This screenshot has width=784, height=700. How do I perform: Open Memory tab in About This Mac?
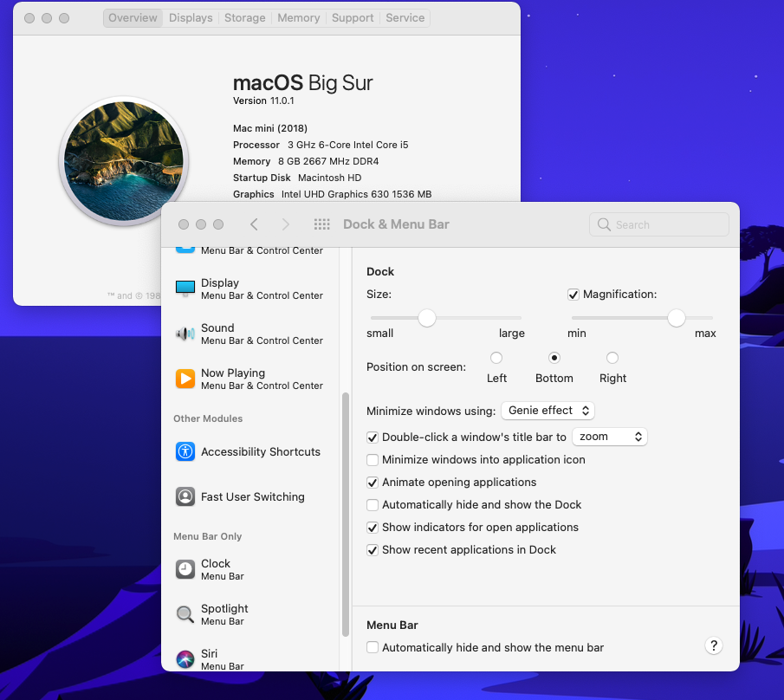[x=299, y=18]
